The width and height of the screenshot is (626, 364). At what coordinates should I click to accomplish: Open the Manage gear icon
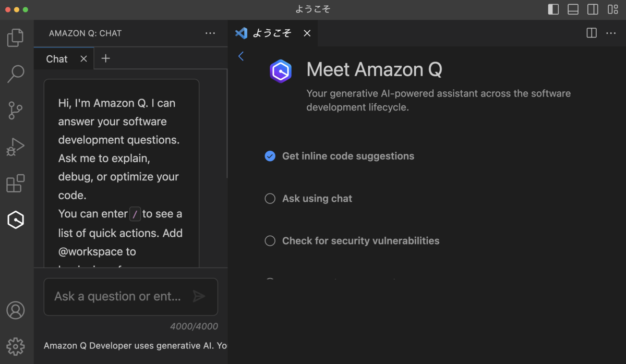16,346
